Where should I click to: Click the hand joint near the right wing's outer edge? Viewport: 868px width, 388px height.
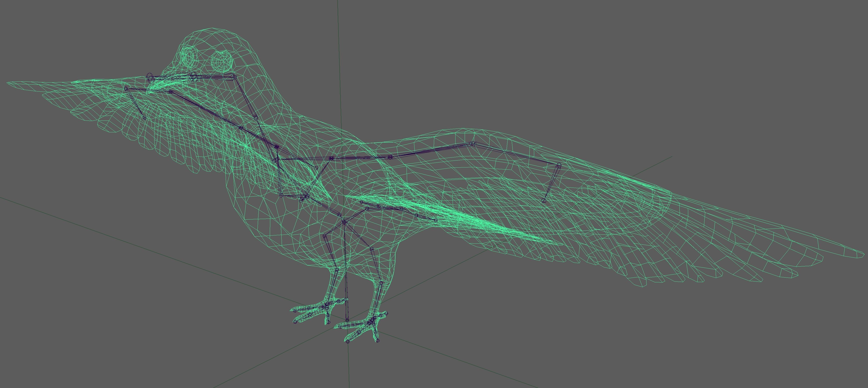click(559, 165)
